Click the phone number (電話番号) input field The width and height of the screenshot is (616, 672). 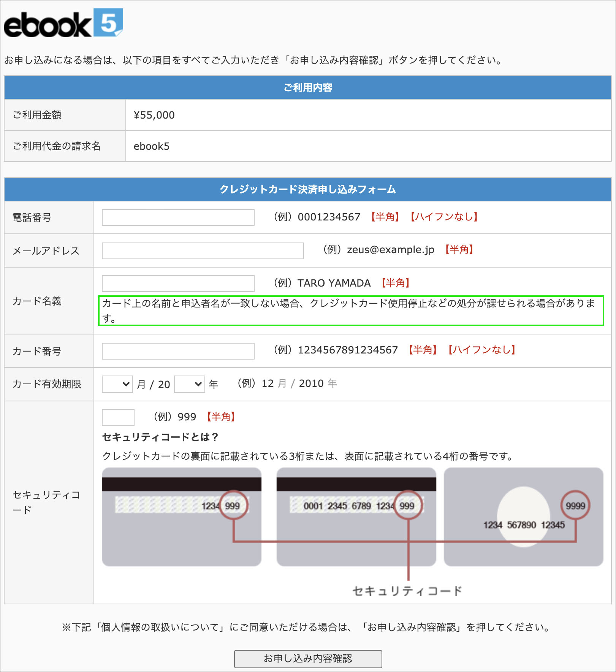point(178,217)
